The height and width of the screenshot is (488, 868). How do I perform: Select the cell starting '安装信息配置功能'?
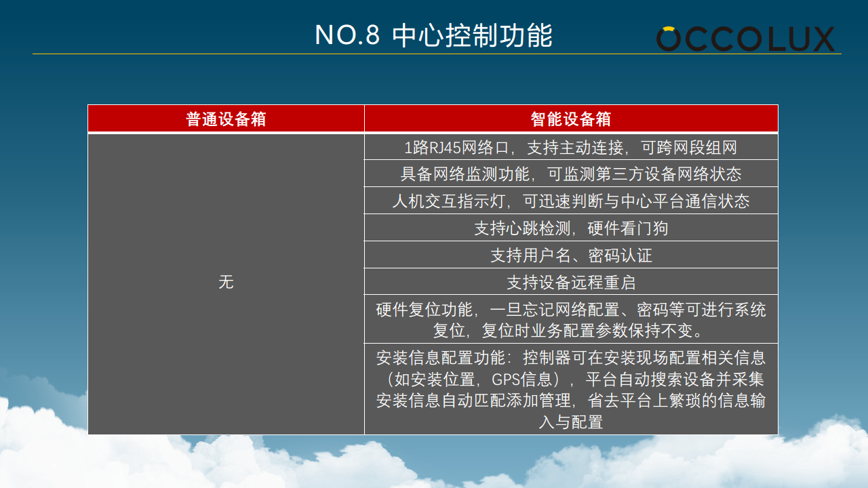(x=571, y=389)
